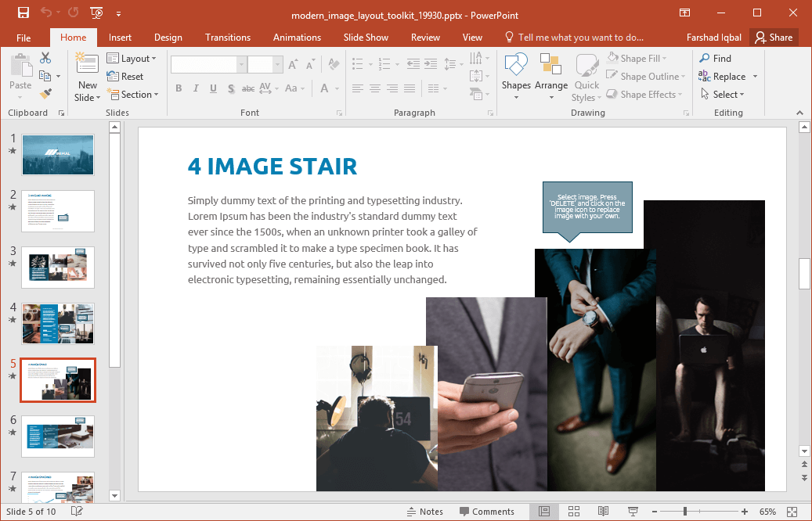Click the Share button
The width and height of the screenshot is (812, 521).
click(774, 37)
